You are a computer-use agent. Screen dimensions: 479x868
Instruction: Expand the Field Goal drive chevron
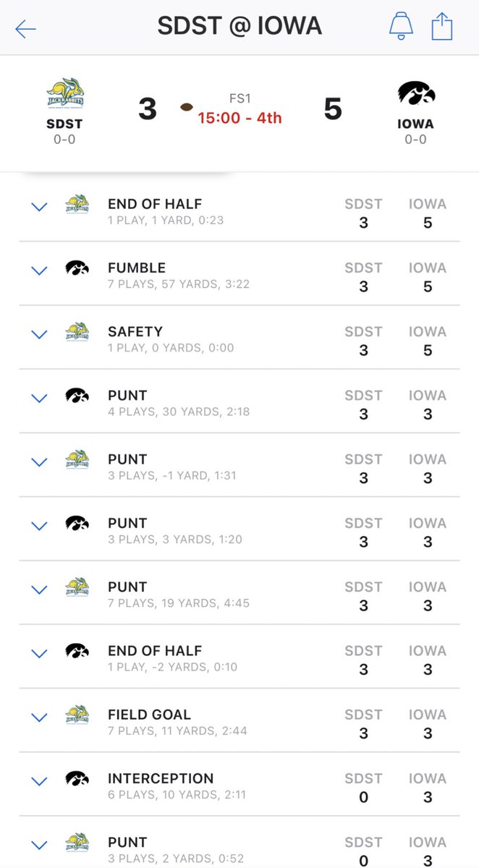pyautogui.click(x=40, y=717)
